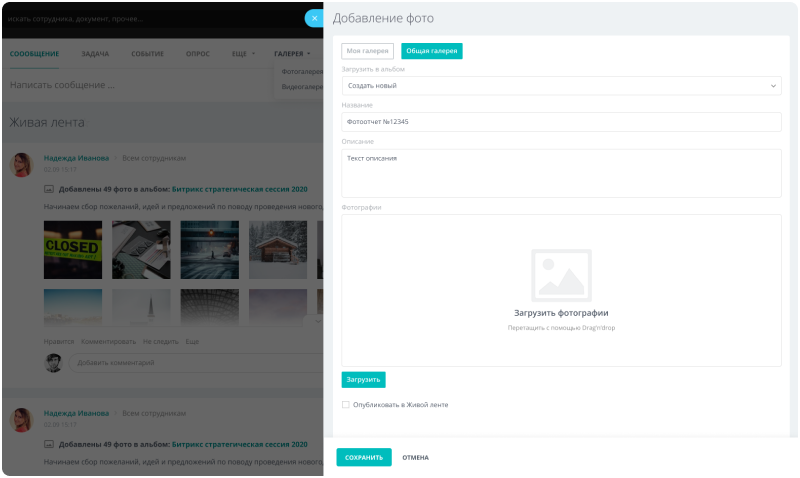800x478 pixels.
Task: Click the album icon in the 02.09 15:17 post
Action: coord(48,189)
